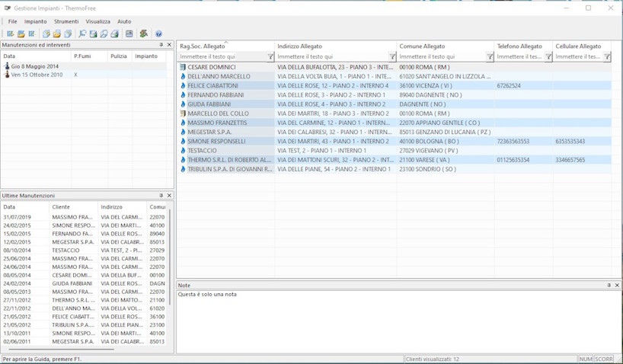Select the DELL'ANNO MARCELLO client row
This screenshot has width=623, height=364.
pyautogui.click(x=394, y=76)
